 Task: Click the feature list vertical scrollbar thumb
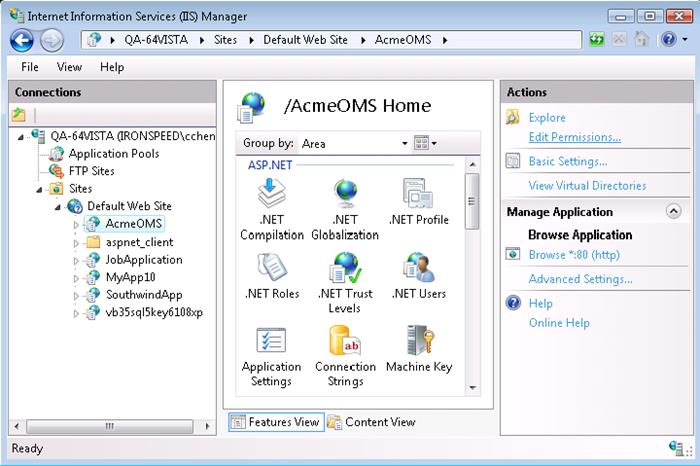point(472,201)
